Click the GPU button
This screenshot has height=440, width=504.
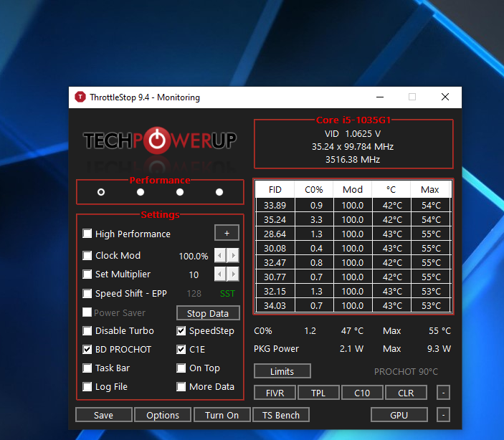[399, 415]
